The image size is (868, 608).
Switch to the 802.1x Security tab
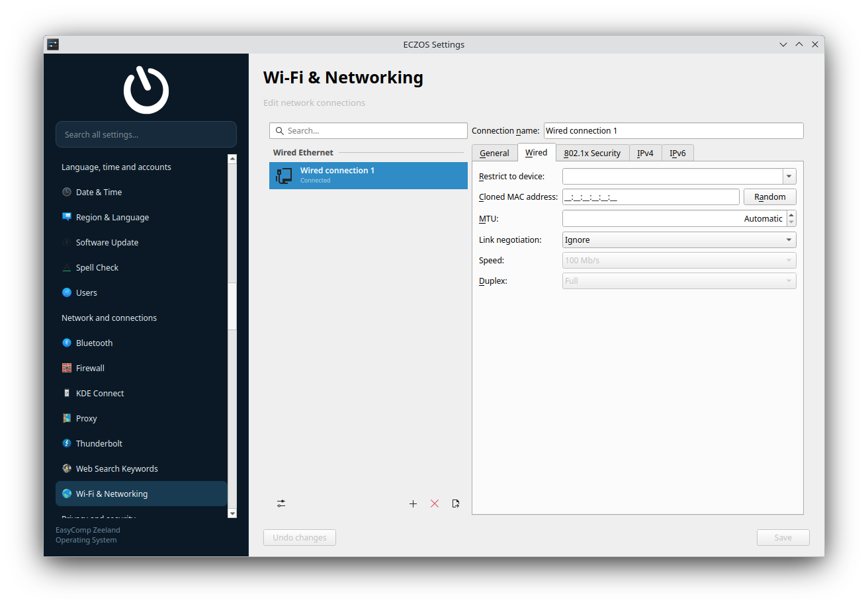pos(592,153)
